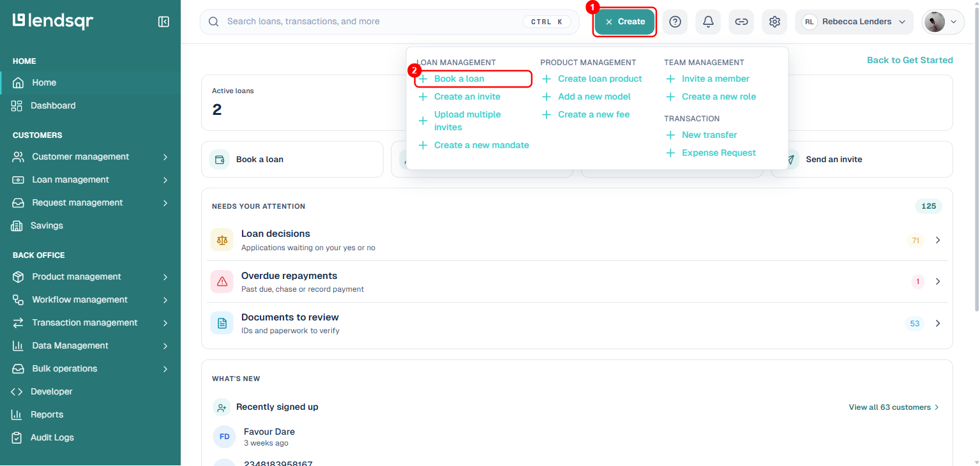The width and height of the screenshot is (980, 466).
Task: Open the Loan decisions row chevron
Action: coord(938,240)
